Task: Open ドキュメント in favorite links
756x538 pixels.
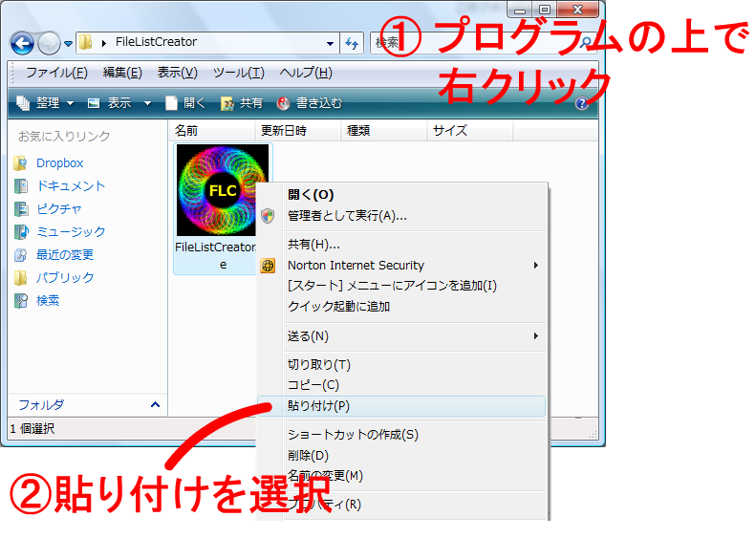Action: [71, 186]
